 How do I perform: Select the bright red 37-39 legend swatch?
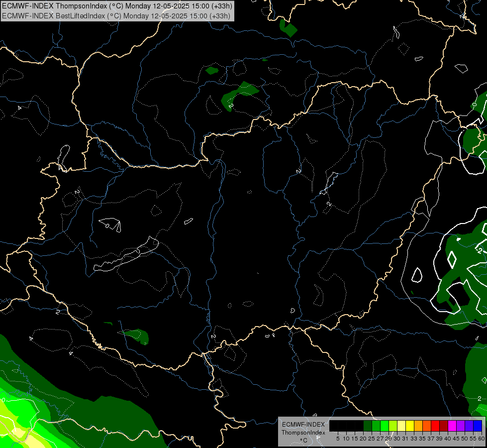point(435,426)
